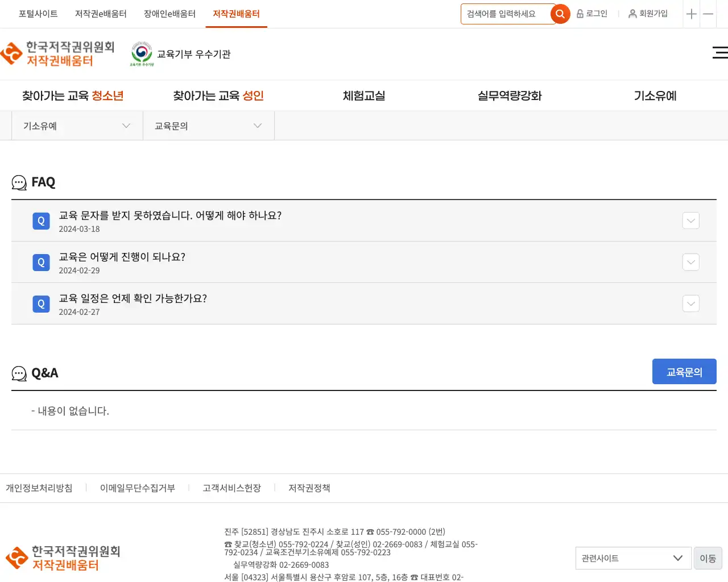The image size is (728, 582).
Task: Open the 교육문의 breadcrumb dropdown
Action: click(208, 126)
